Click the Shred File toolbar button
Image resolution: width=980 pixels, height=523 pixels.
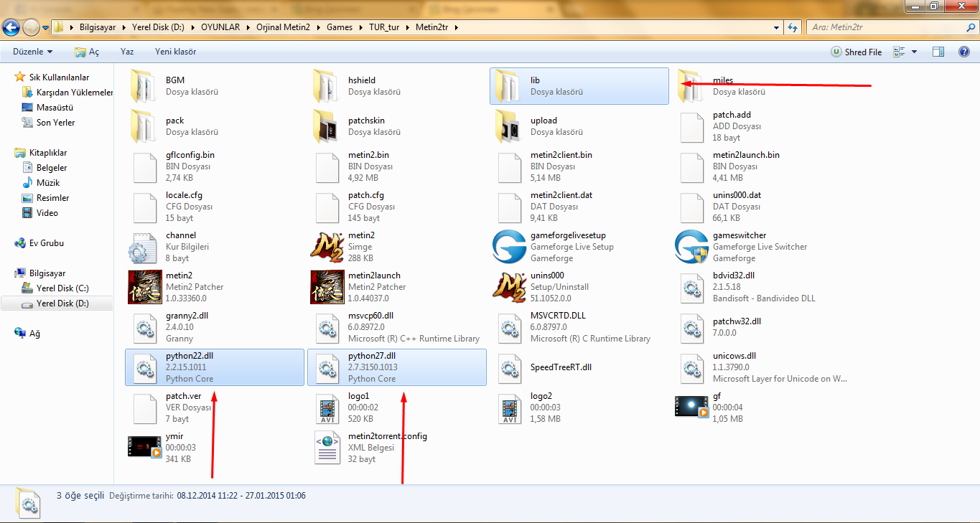(x=857, y=52)
